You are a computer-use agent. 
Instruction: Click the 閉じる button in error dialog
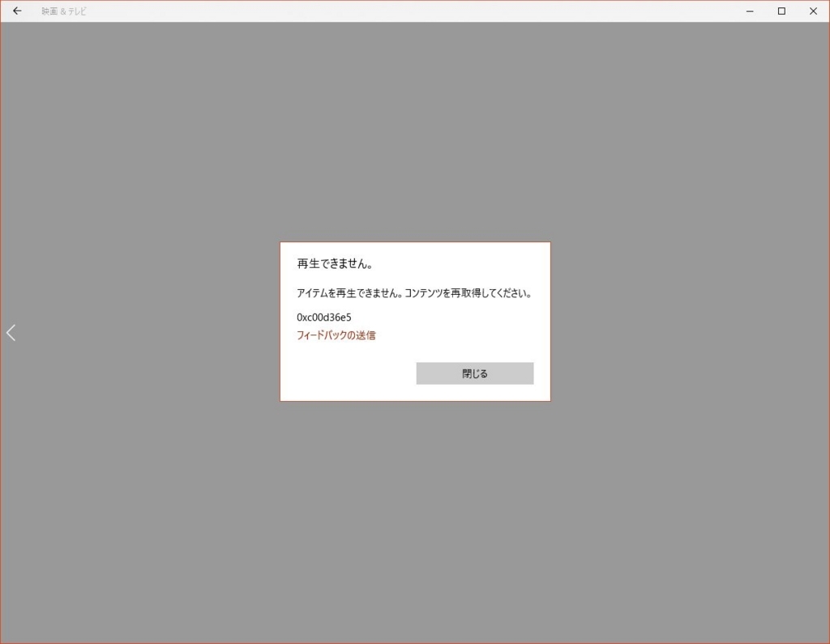click(x=475, y=373)
